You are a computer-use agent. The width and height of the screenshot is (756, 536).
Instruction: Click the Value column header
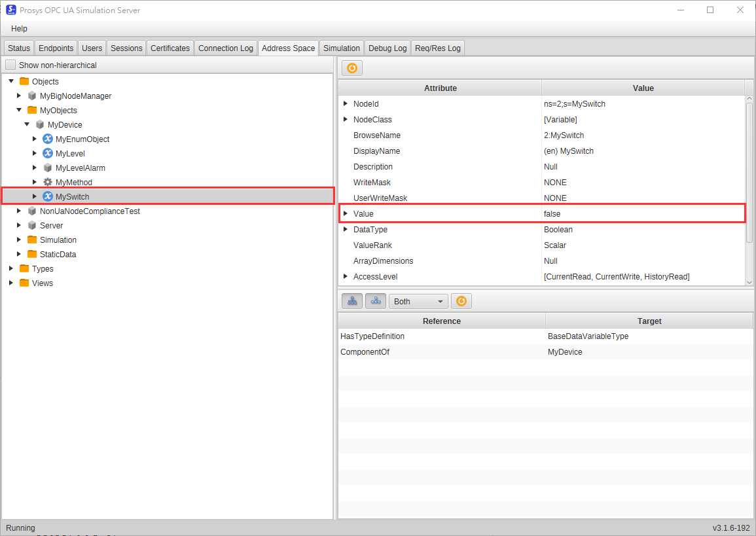point(643,88)
